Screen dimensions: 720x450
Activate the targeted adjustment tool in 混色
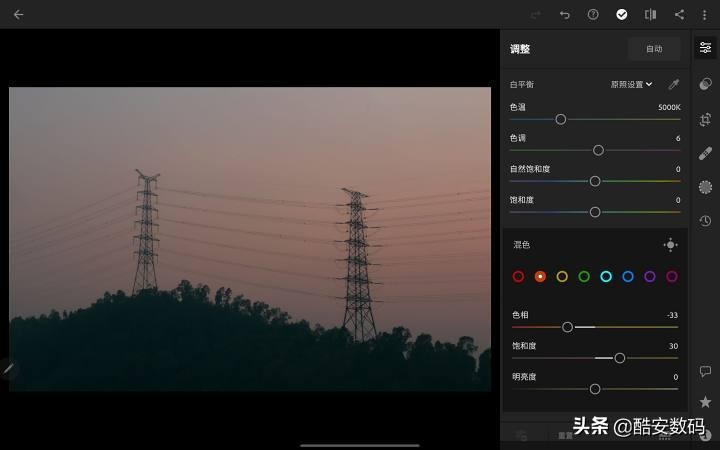pyautogui.click(x=670, y=245)
